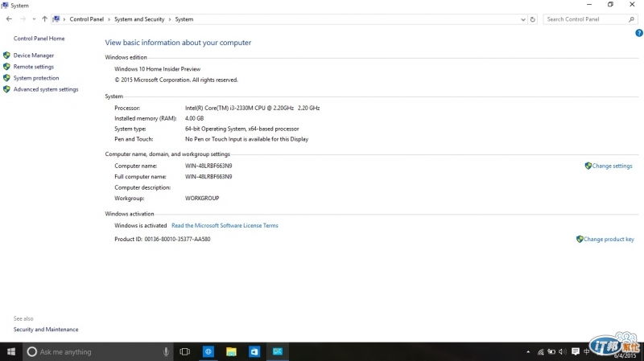Viewport: 644px width, 361px height.
Task: Click the shield icon next to Change settings
Action: pyautogui.click(x=588, y=166)
